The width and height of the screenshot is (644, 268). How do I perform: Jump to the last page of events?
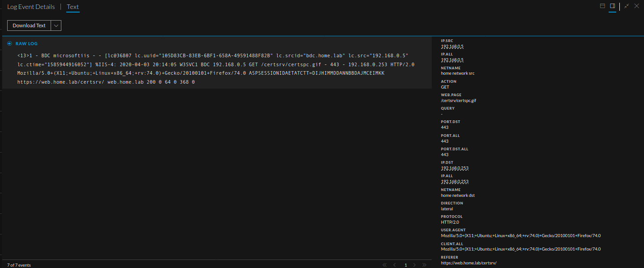(425, 265)
